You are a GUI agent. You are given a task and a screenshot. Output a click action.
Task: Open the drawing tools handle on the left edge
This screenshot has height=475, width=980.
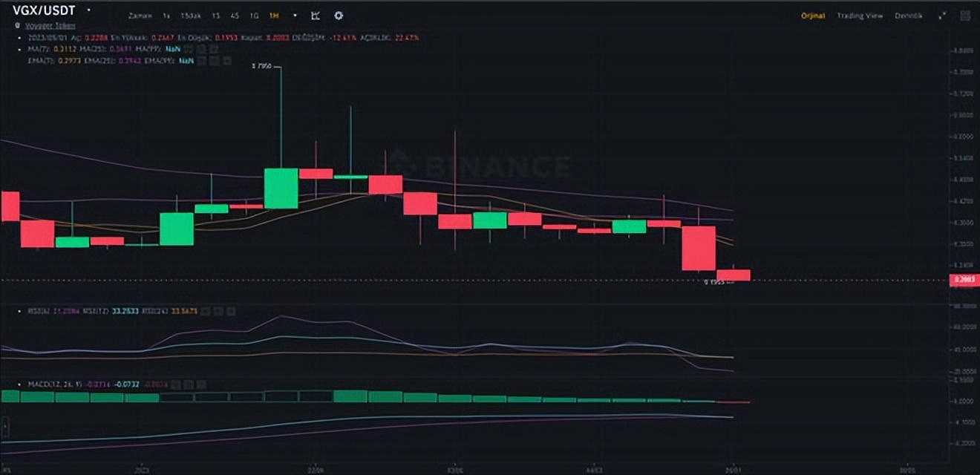pos(4,427)
